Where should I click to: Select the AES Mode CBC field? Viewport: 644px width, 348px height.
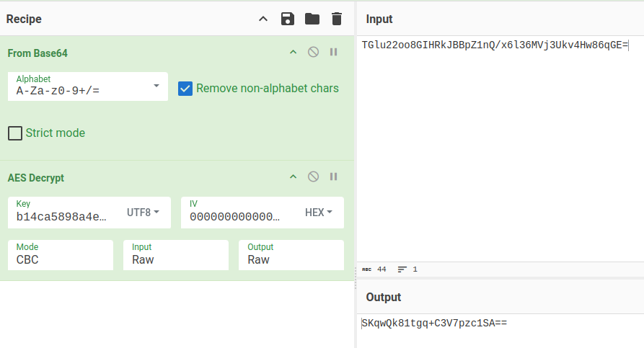tap(61, 255)
